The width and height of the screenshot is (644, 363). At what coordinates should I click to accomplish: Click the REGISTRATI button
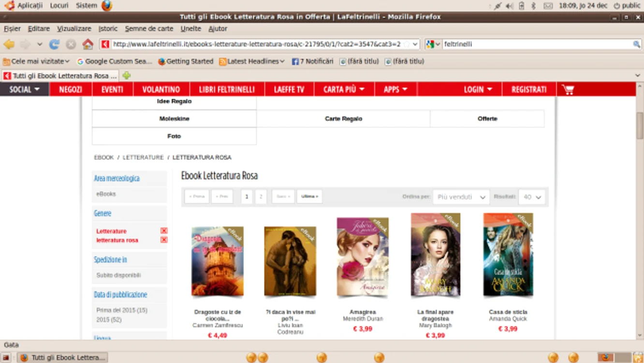point(529,90)
